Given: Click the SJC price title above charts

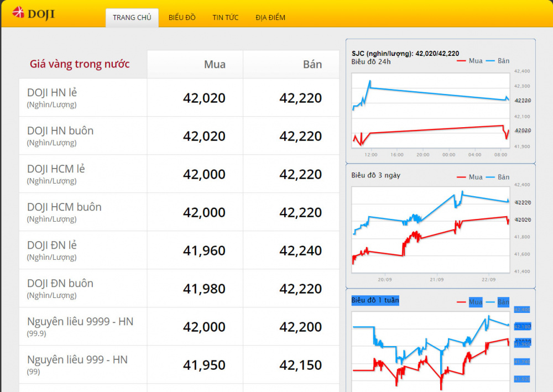Looking at the screenshot, I should point(405,54).
